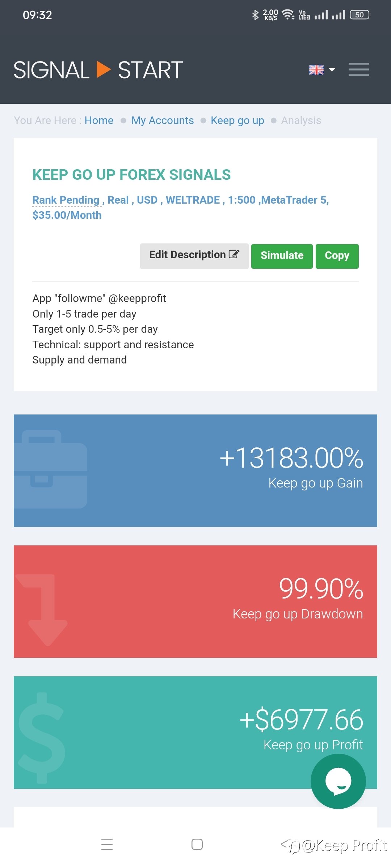Click the UK flag language icon
This screenshot has width=391, height=868.
(x=316, y=69)
